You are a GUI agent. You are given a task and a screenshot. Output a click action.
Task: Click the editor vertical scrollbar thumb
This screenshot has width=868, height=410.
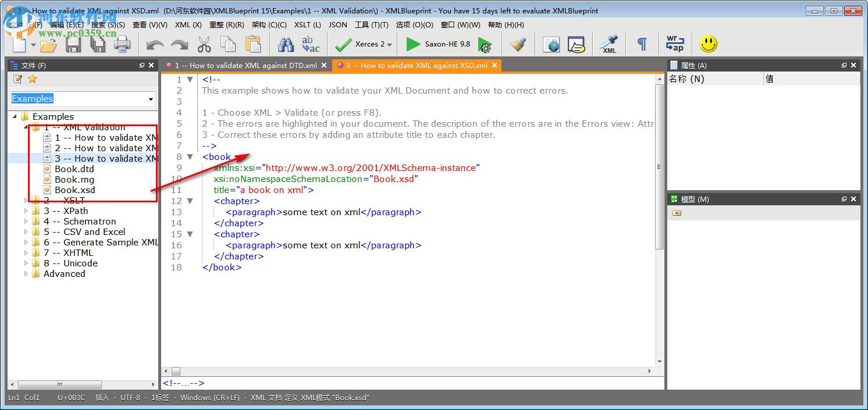click(x=659, y=166)
